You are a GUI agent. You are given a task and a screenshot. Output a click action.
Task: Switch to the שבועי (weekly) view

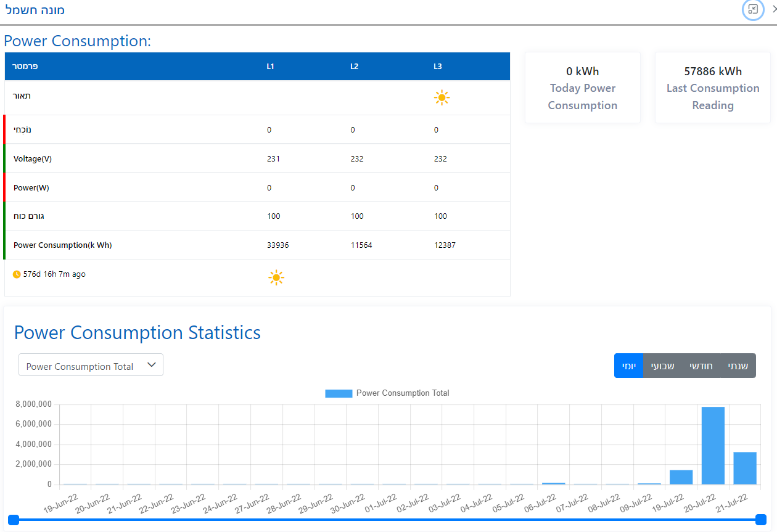[x=662, y=366]
